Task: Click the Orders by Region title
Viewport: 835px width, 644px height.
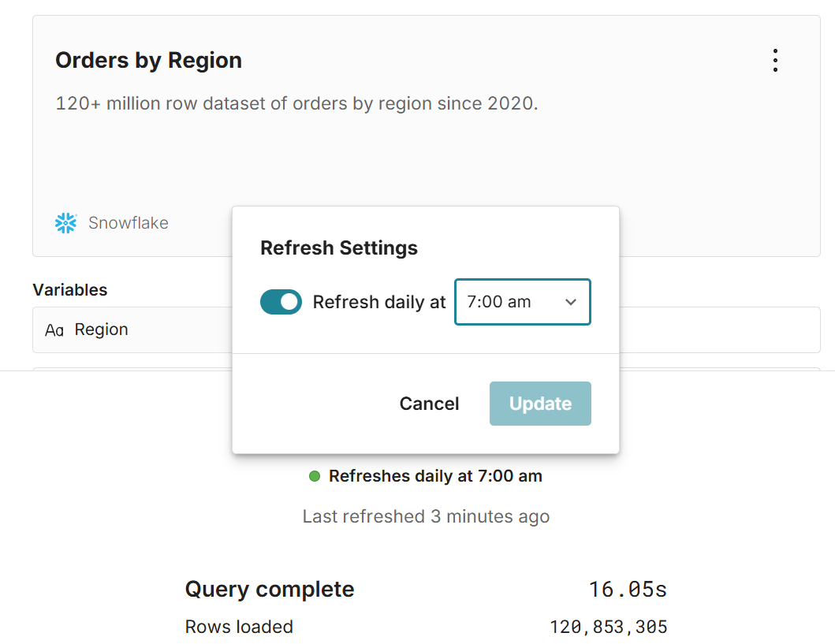Action: [x=148, y=61]
